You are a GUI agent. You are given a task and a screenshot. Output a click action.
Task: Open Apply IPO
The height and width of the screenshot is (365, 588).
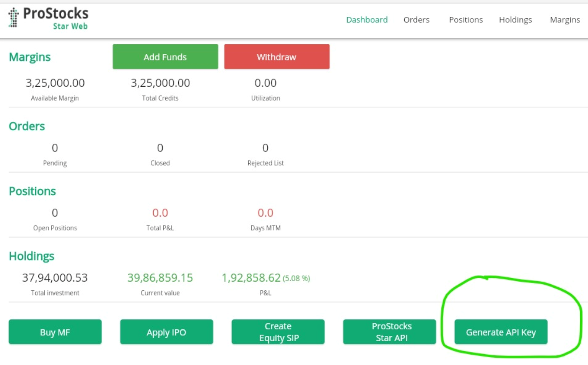click(166, 332)
